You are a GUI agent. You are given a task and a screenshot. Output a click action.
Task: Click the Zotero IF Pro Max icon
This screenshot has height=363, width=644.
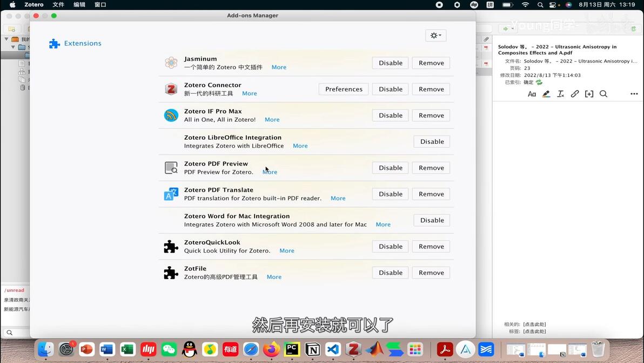pos(171,115)
